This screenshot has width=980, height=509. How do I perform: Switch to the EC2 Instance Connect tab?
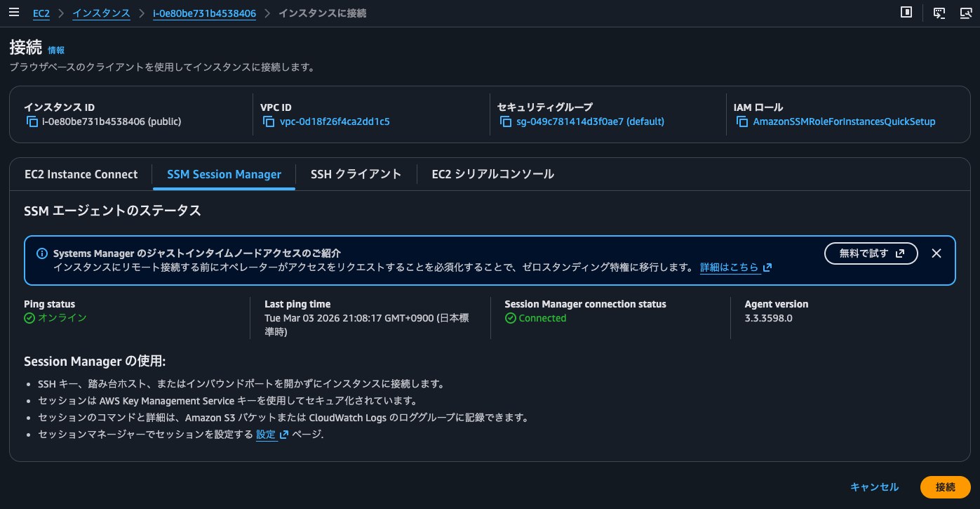(81, 173)
